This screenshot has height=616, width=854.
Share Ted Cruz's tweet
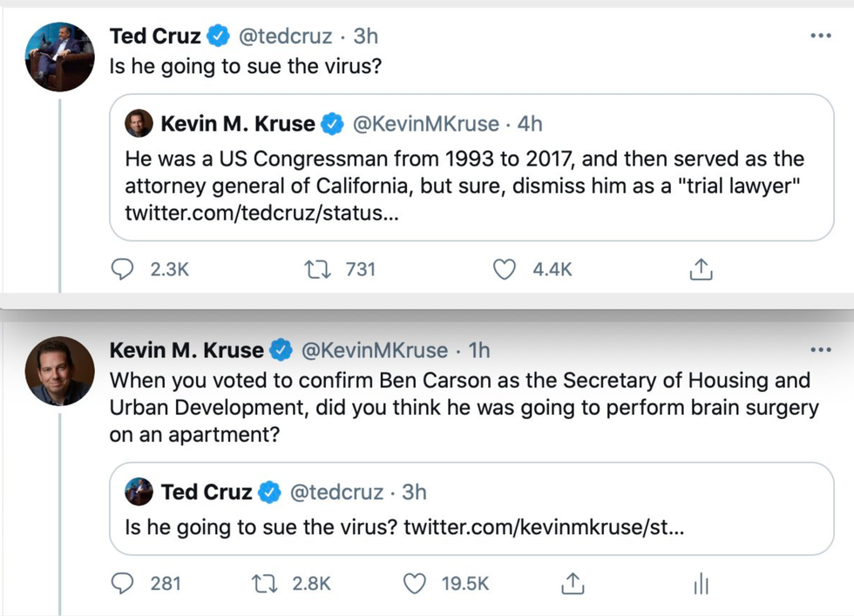tap(701, 270)
